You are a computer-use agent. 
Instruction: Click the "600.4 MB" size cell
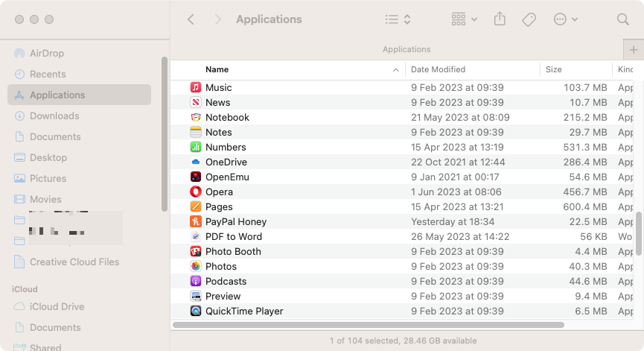click(x=585, y=206)
